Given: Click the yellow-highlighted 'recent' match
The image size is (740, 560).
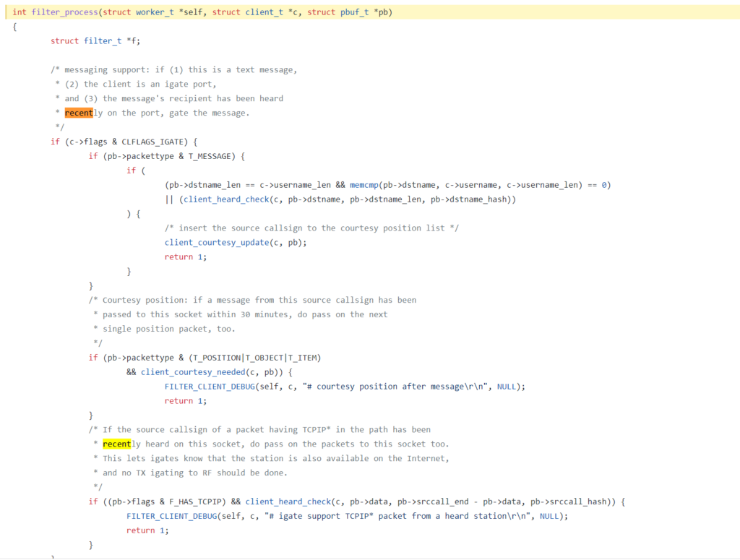Looking at the screenshot, I should [116, 444].
